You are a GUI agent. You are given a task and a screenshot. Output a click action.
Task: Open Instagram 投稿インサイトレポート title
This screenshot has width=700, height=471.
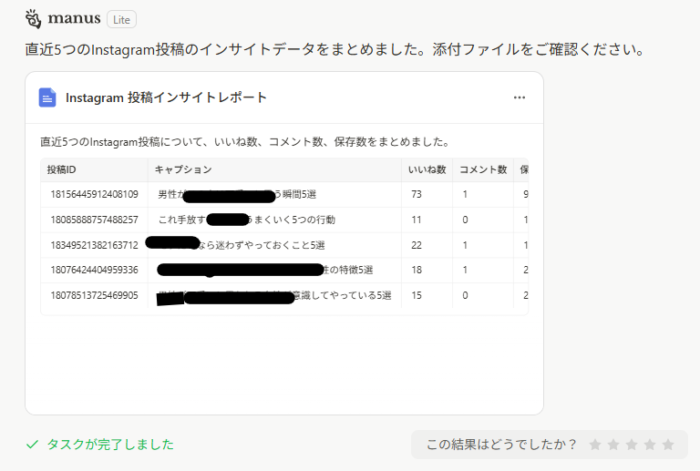166,98
